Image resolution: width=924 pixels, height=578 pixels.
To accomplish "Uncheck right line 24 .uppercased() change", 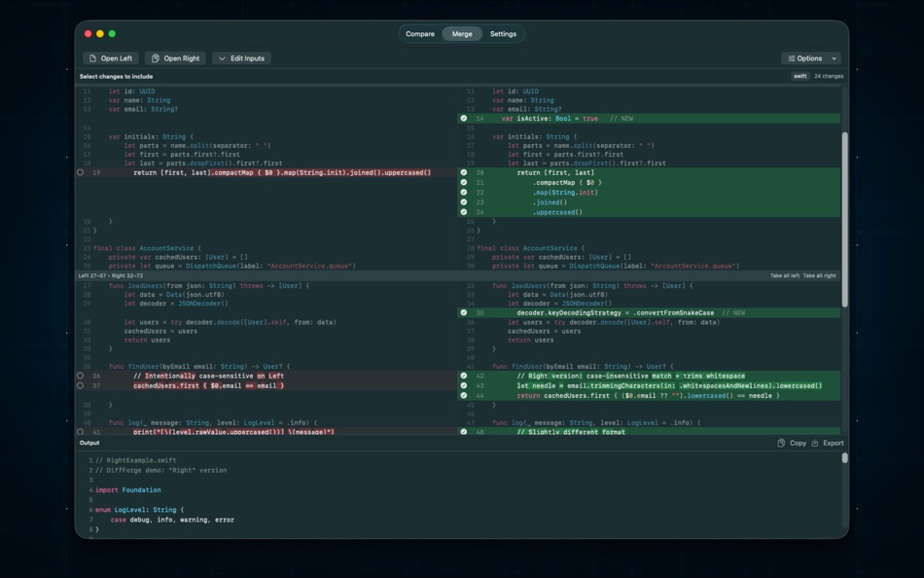I will pyautogui.click(x=464, y=212).
